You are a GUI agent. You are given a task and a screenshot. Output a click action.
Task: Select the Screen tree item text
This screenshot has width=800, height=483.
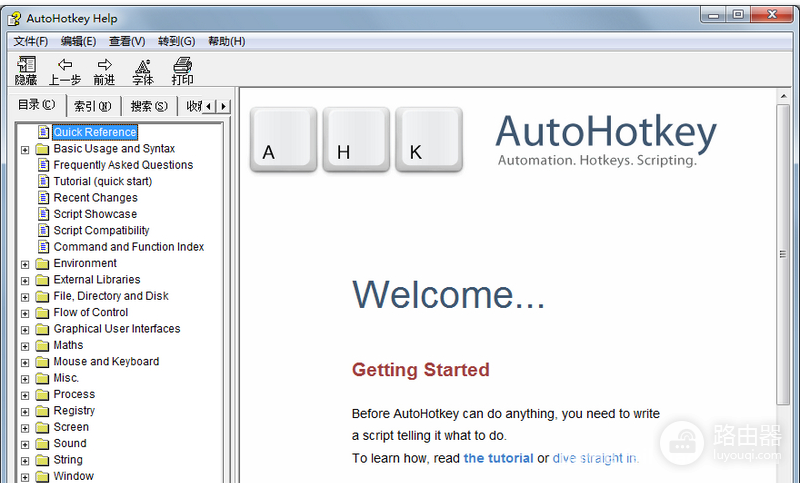[71, 427]
